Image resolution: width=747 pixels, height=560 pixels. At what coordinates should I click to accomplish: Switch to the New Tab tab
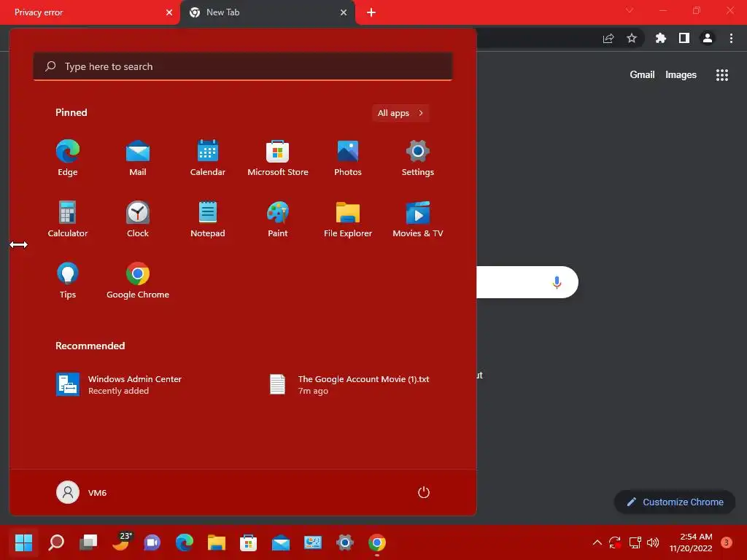click(x=267, y=12)
